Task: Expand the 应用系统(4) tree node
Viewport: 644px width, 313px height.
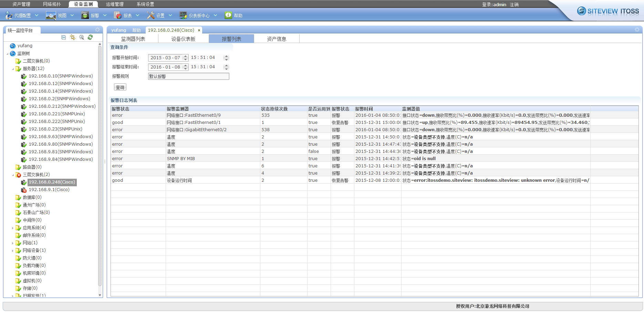Action: (13, 228)
